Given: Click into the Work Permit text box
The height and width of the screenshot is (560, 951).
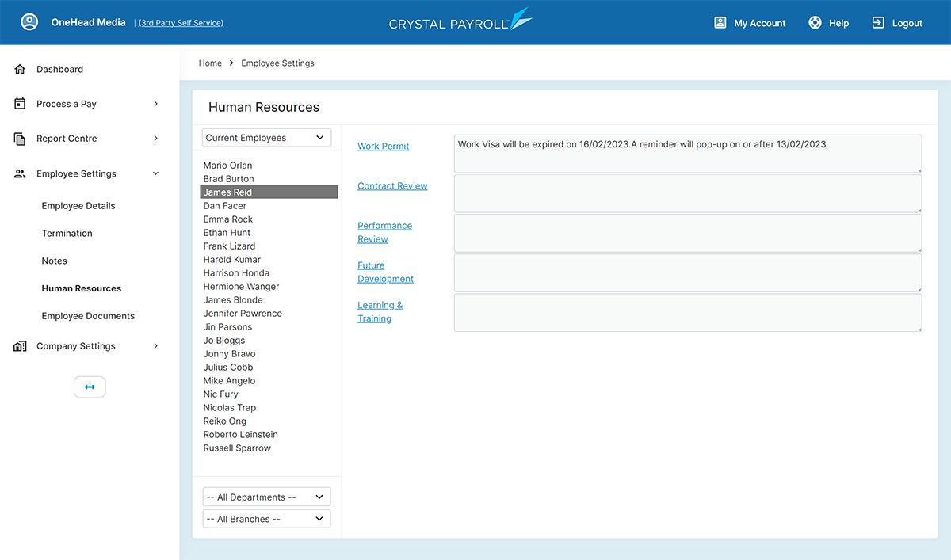Looking at the screenshot, I should click(x=688, y=154).
